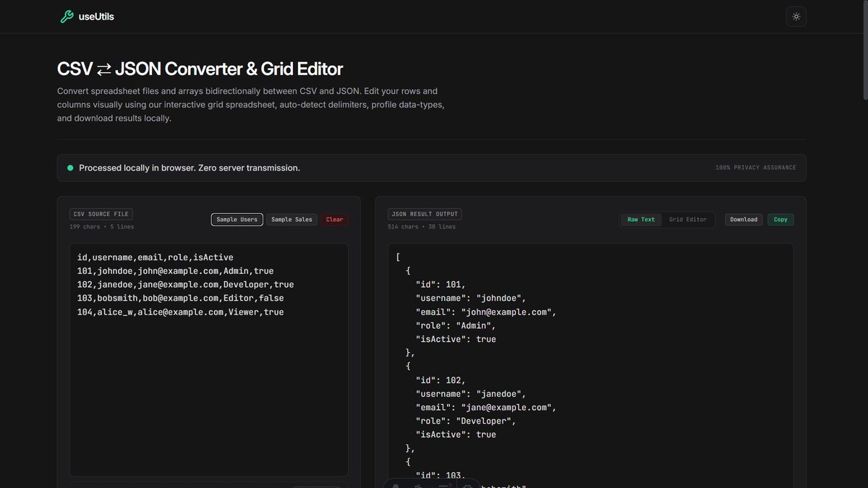Click the green status dot indicator

[70, 168]
